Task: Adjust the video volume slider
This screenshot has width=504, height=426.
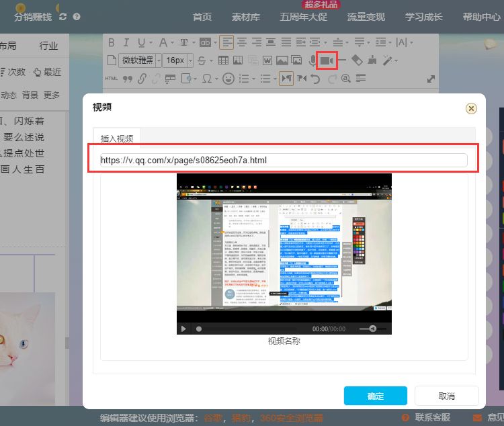Action: click(x=369, y=329)
